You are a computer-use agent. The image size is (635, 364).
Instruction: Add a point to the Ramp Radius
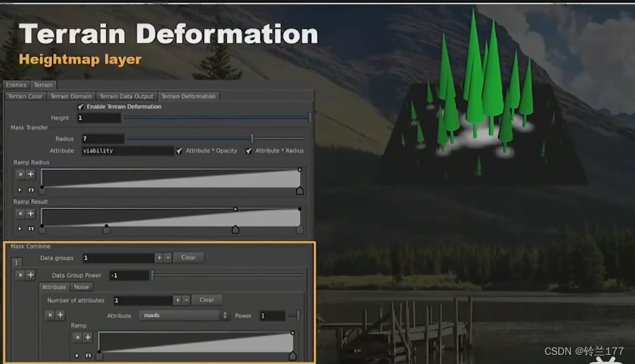click(x=31, y=174)
